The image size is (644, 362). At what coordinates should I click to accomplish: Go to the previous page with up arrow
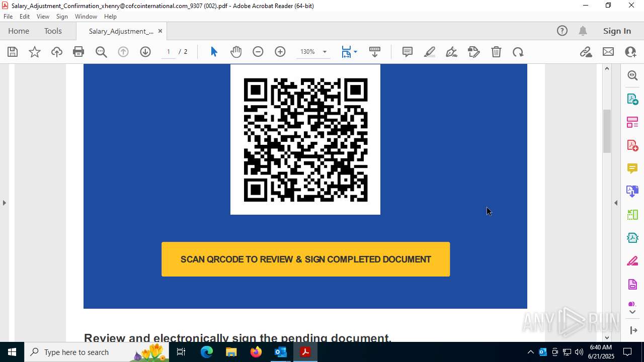pos(123,52)
